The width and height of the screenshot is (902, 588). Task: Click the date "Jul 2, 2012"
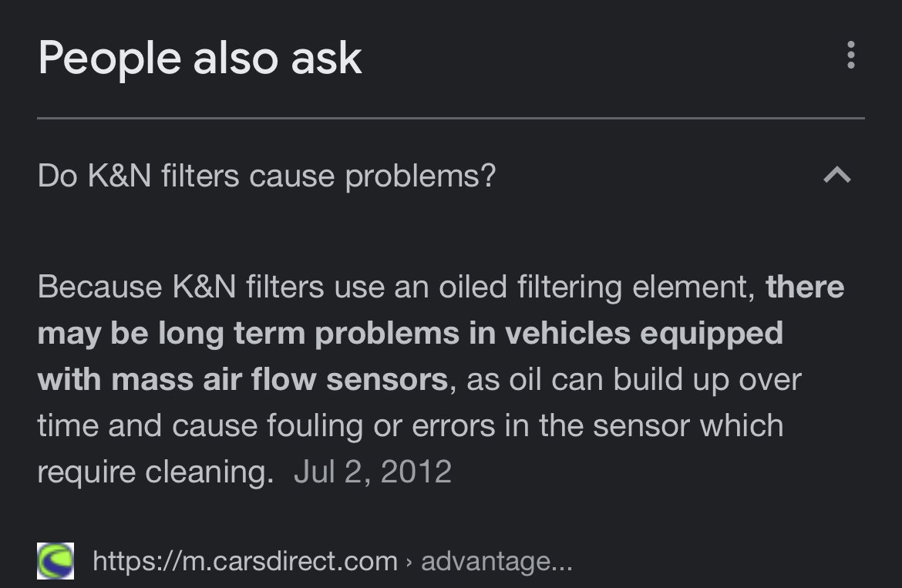(373, 472)
